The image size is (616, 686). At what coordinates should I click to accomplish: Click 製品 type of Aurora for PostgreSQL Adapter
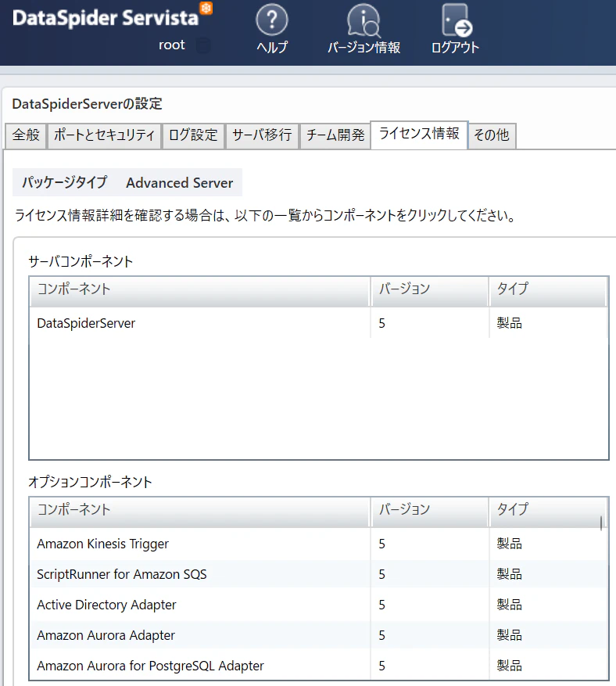(x=510, y=666)
